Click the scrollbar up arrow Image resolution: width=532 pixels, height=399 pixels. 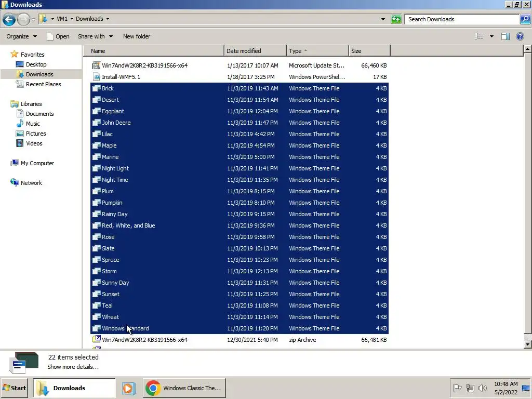point(527,49)
